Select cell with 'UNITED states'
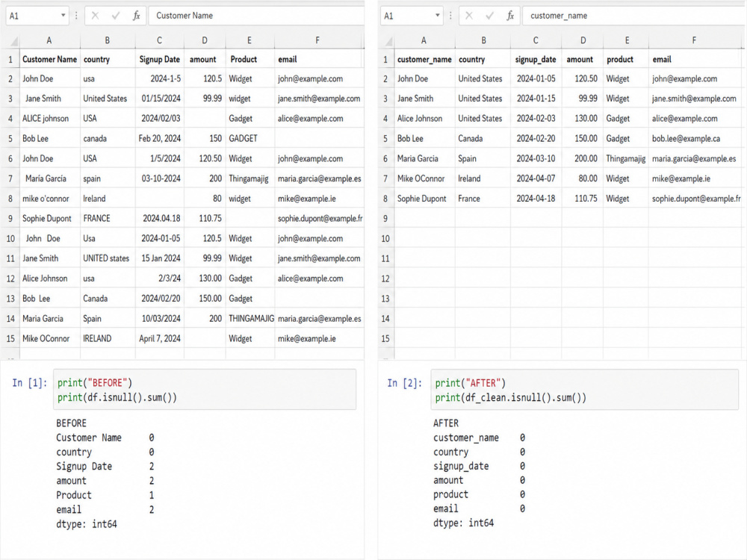Screen dimensions: 747x560 pos(108,258)
